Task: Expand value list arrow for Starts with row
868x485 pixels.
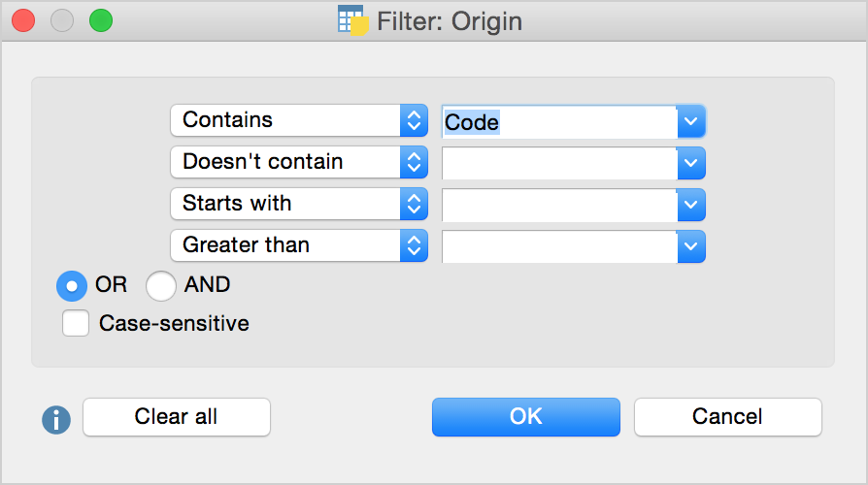Action: pos(690,205)
